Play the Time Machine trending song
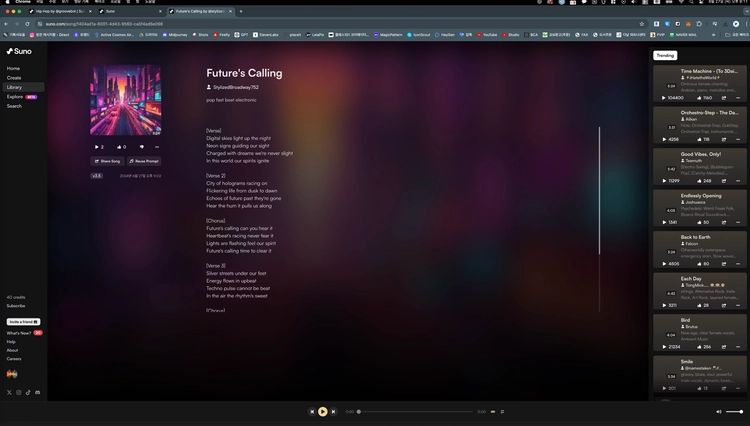750x426 pixels. coord(663,98)
